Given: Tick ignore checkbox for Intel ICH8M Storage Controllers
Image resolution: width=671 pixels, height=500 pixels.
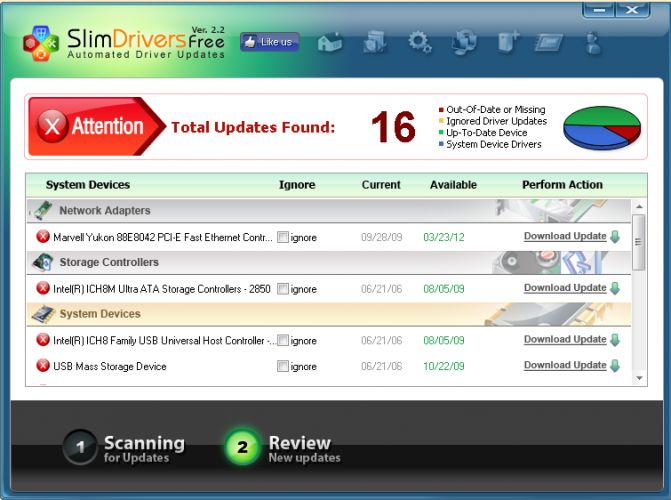Looking at the screenshot, I should coord(283,289).
